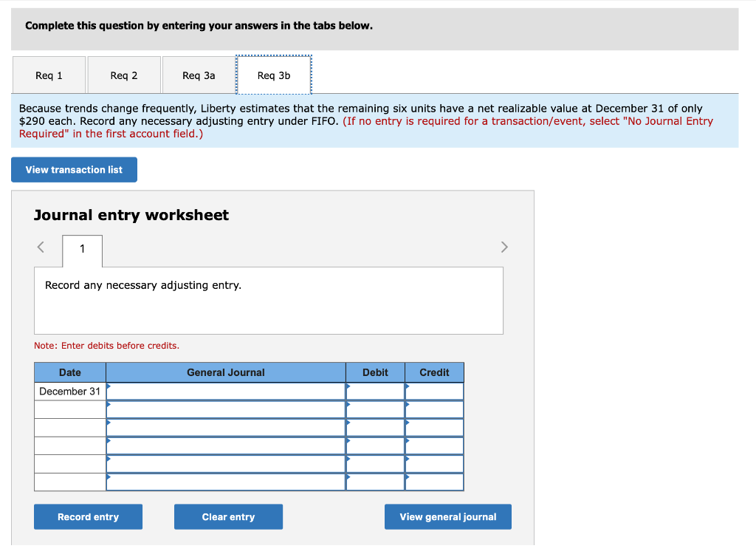Go to next journal entry arrow
The height and width of the screenshot is (557, 756).
click(x=504, y=247)
